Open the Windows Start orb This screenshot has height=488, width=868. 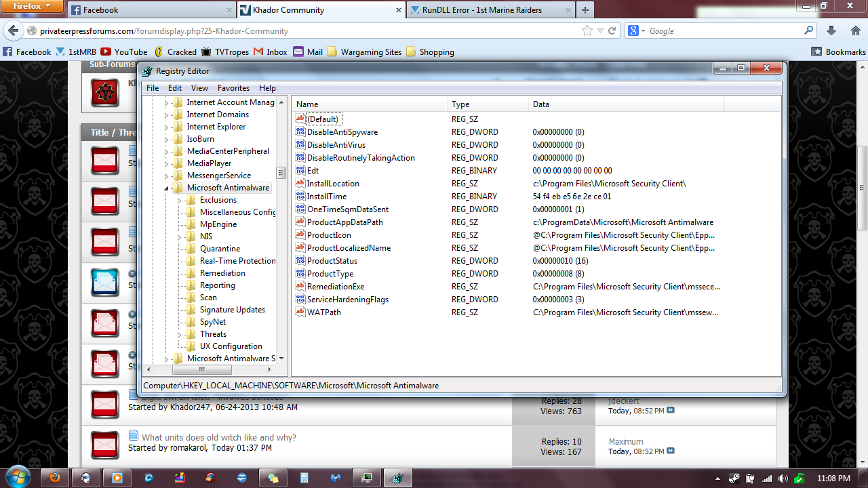click(17, 477)
